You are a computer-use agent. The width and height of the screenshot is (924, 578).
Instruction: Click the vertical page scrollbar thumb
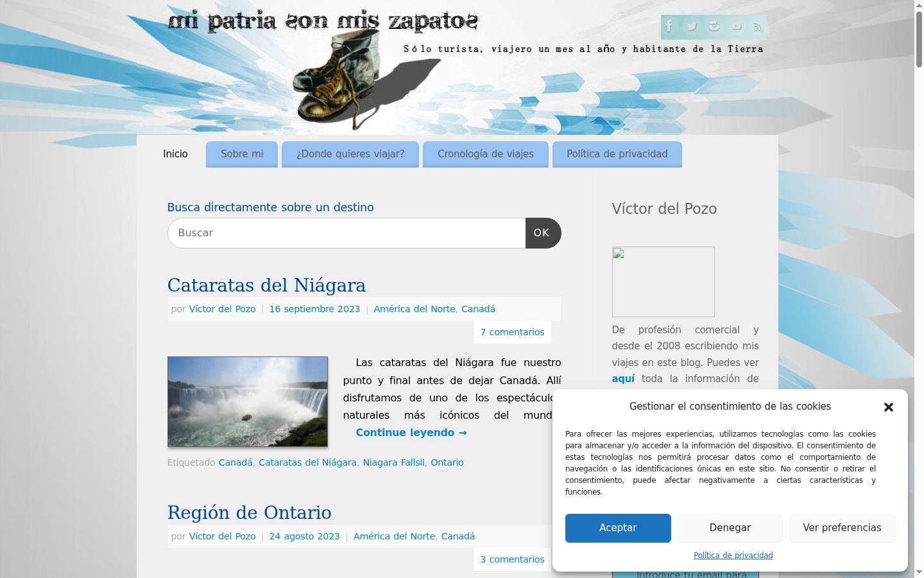click(919, 39)
